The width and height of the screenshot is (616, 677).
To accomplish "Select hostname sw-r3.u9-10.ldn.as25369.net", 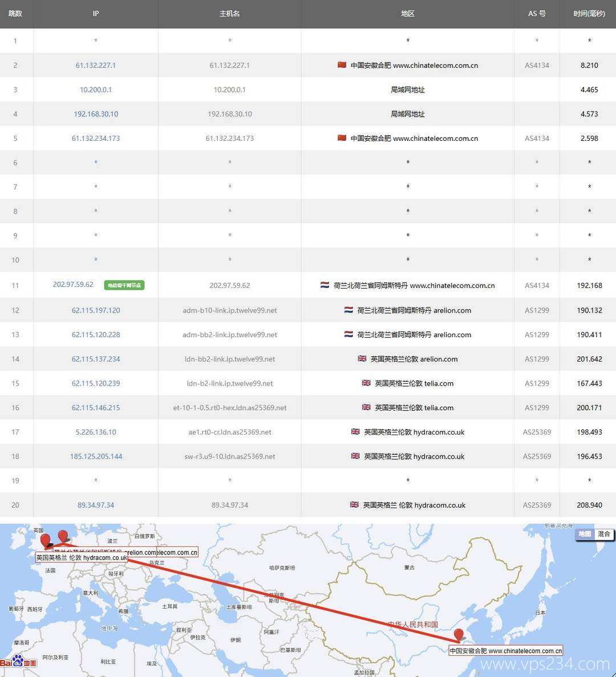I will 230,456.
